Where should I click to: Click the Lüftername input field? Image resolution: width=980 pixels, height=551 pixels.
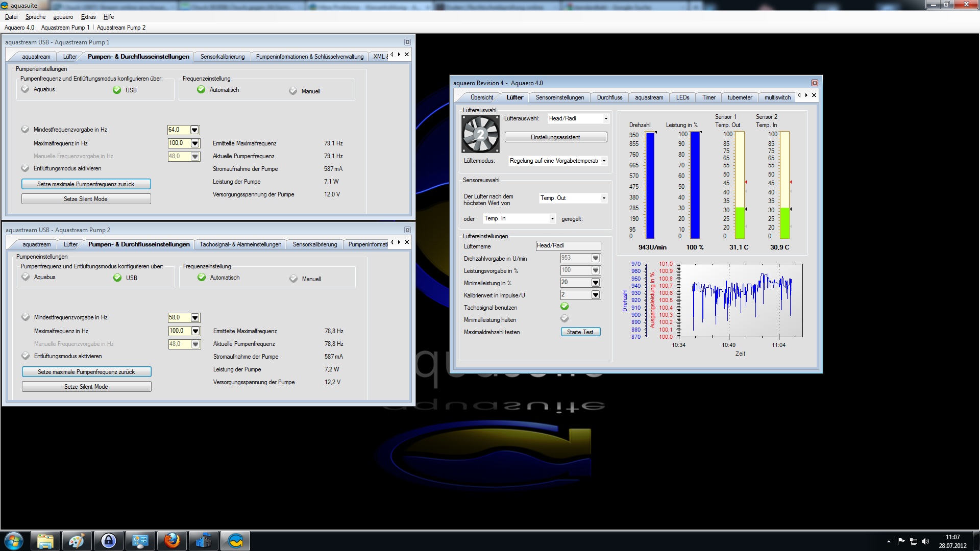pyautogui.click(x=568, y=246)
